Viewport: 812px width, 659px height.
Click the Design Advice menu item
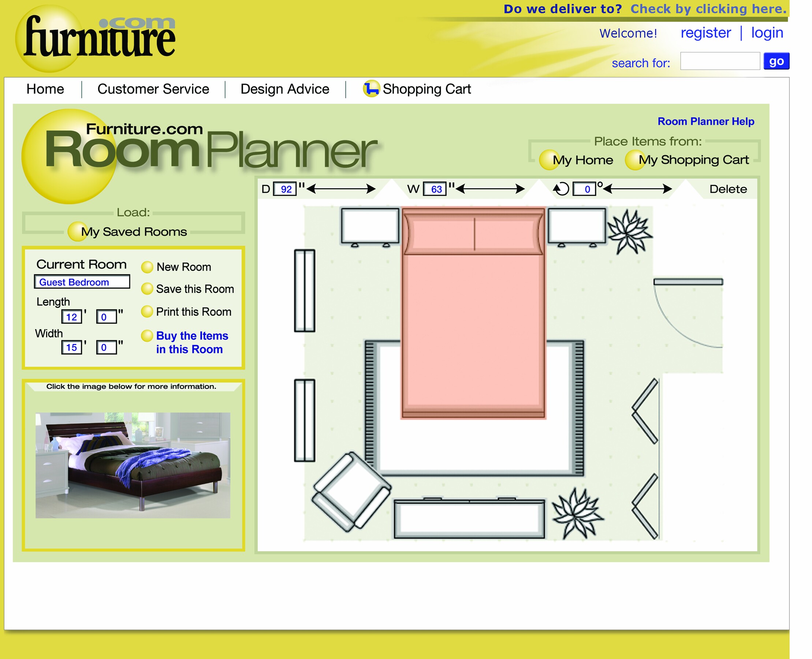click(x=284, y=89)
